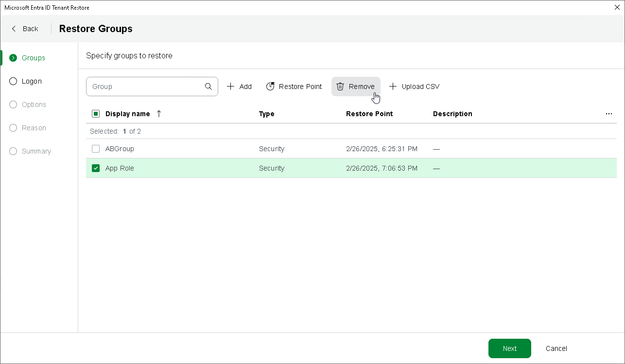The height and width of the screenshot is (364, 625).
Task: Click the Upload CSV plus icon
Action: (x=393, y=87)
